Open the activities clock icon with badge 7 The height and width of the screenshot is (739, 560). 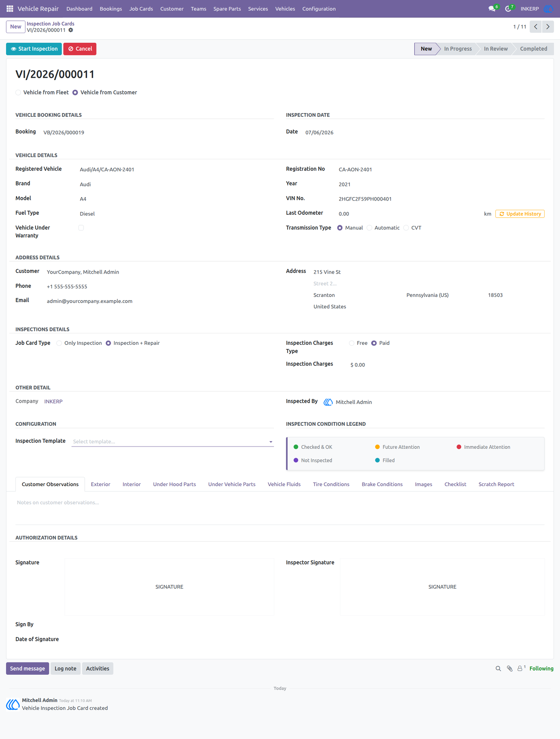point(509,8)
